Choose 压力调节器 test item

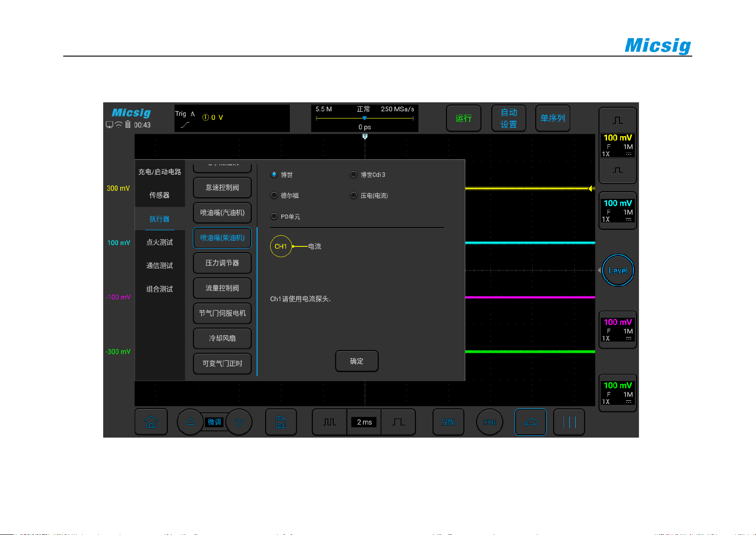[x=222, y=263]
